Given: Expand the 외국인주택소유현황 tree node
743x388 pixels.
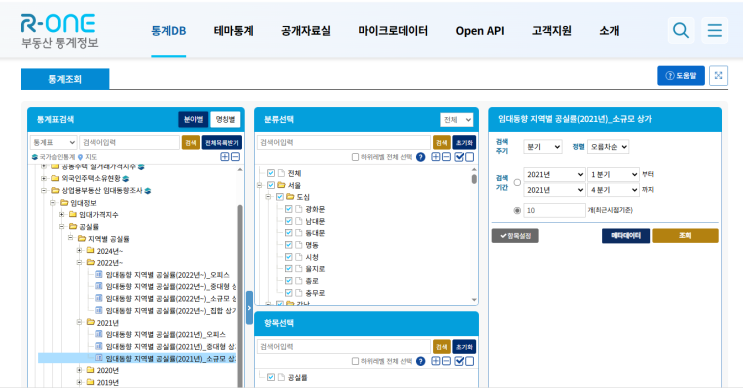Looking at the screenshot, I should pyautogui.click(x=44, y=179).
